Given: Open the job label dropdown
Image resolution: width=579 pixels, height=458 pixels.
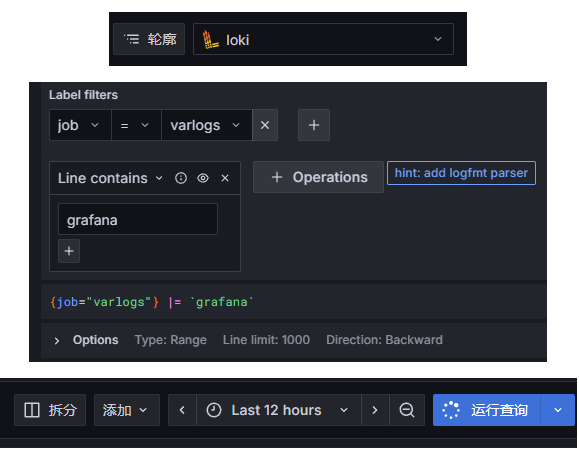Looking at the screenshot, I should coord(80,125).
